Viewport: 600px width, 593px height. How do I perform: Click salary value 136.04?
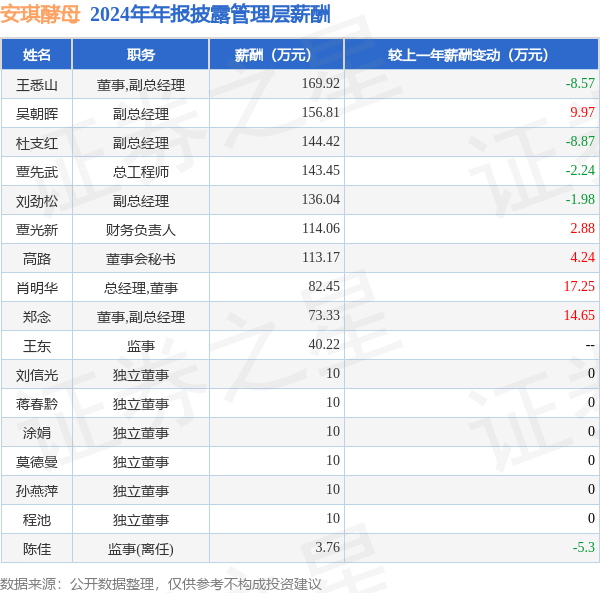click(x=320, y=199)
